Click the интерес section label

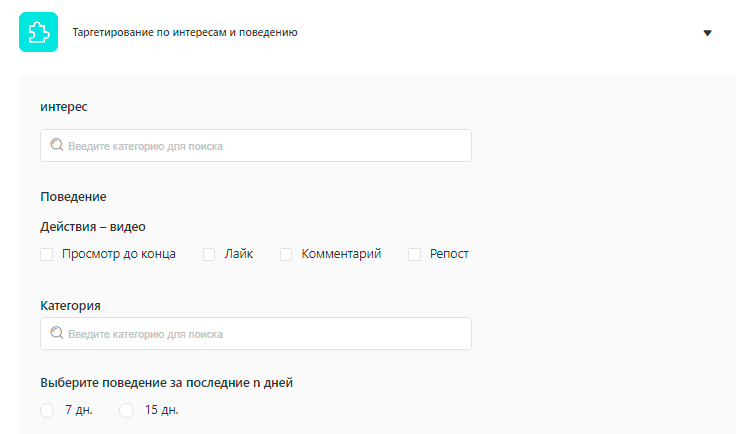tap(64, 106)
